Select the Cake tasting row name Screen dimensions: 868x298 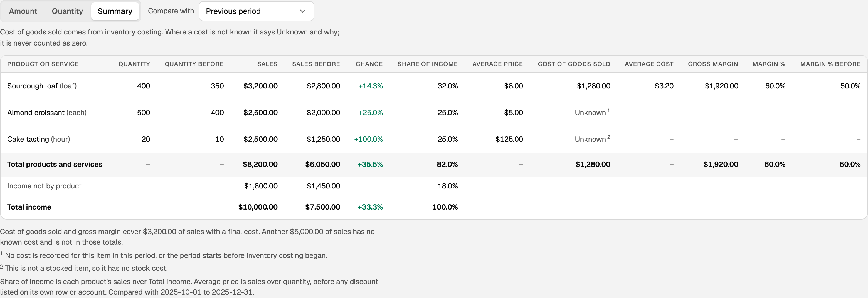click(39, 139)
